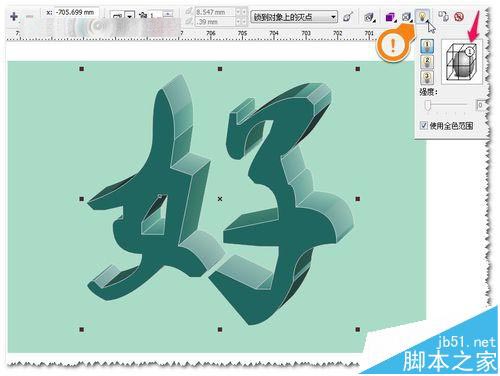Click the add preset plus icon
The width and height of the screenshot is (500, 376).
click(x=14, y=16)
